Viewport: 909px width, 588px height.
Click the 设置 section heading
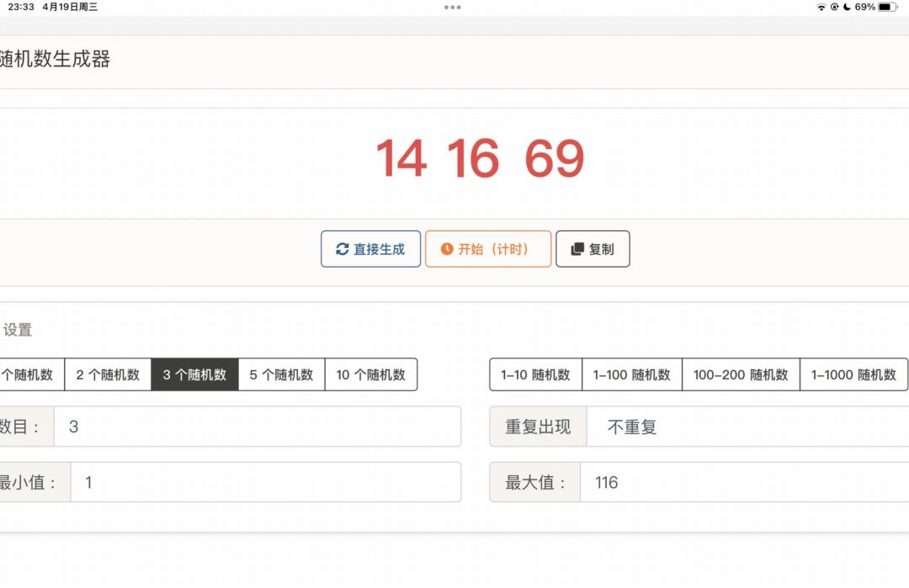click(x=18, y=331)
